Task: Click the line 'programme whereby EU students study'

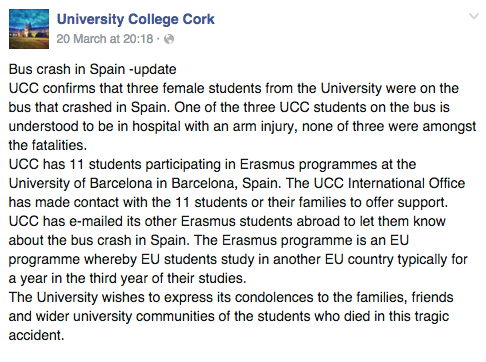Action: click(238, 260)
